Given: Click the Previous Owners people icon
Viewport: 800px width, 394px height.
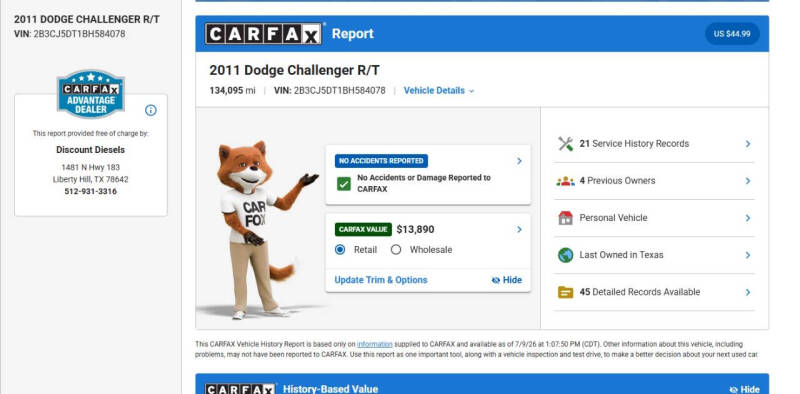Looking at the screenshot, I should (565, 181).
